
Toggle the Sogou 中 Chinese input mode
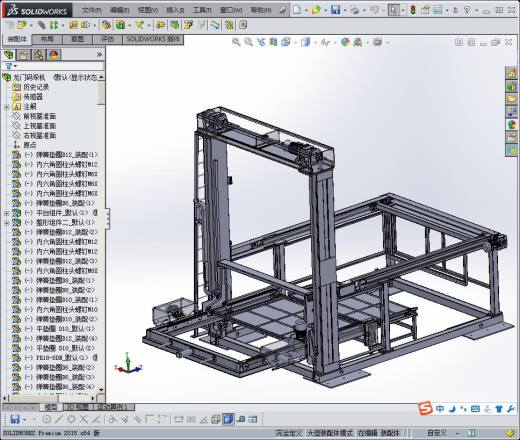440,409
